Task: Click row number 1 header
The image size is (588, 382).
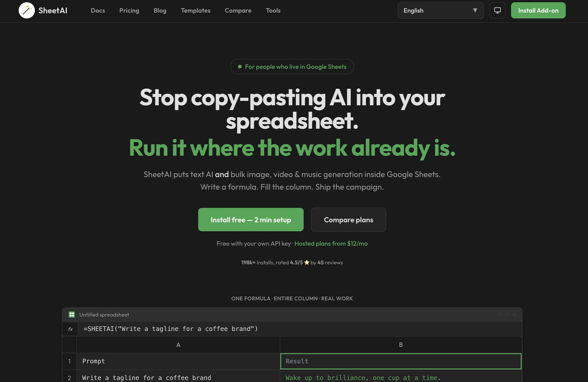Action: [70, 361]
